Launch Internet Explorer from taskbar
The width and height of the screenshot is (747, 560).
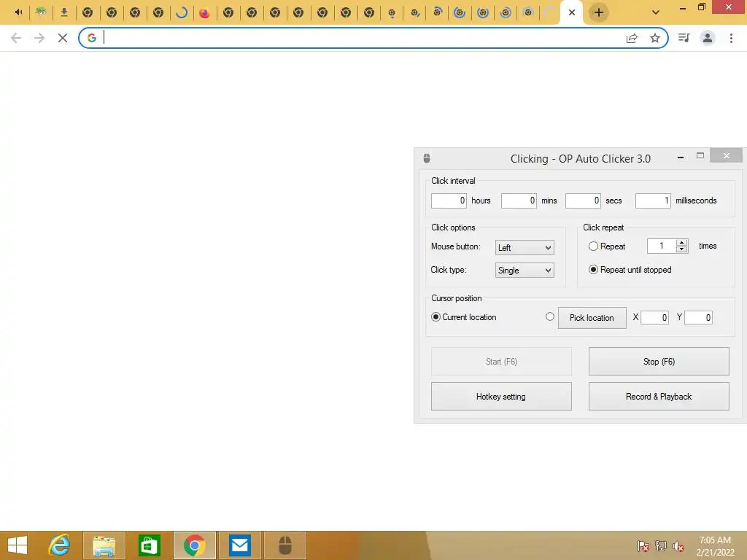click(59, 545)
